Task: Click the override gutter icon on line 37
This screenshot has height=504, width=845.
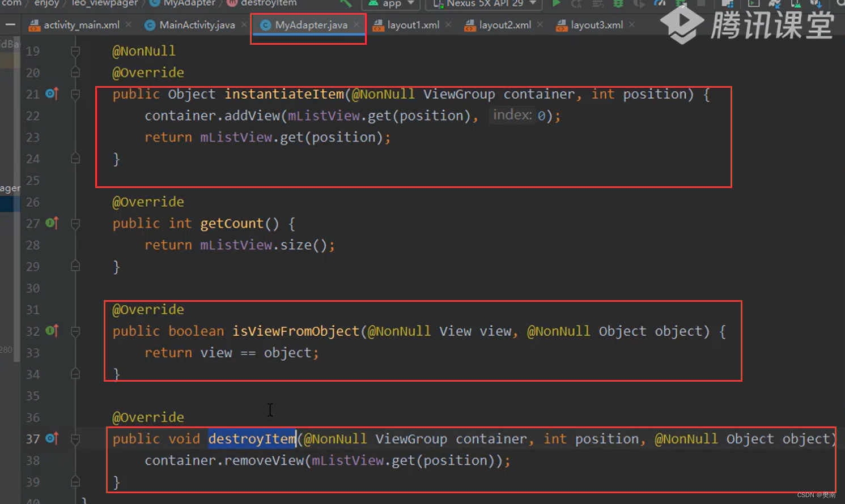Action: coord(52,438)
